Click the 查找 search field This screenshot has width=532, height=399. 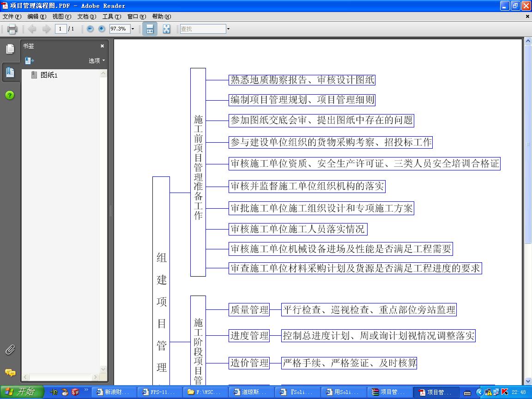(x=203, y=29)
